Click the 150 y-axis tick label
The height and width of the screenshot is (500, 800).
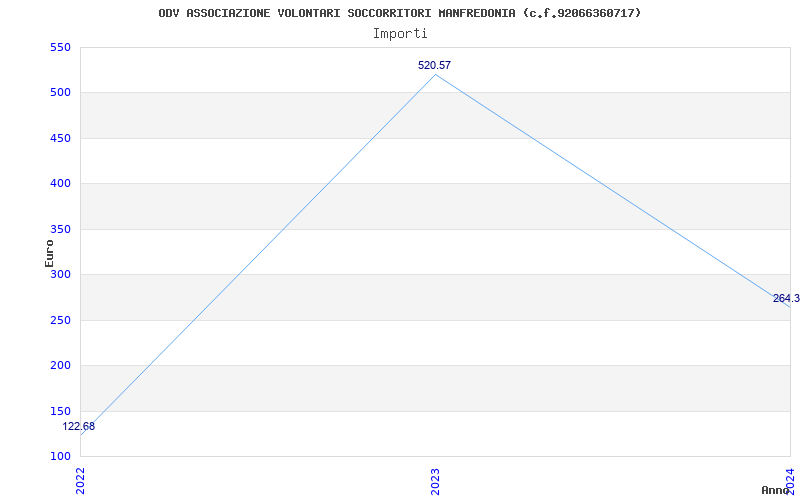tap(60, 411)
